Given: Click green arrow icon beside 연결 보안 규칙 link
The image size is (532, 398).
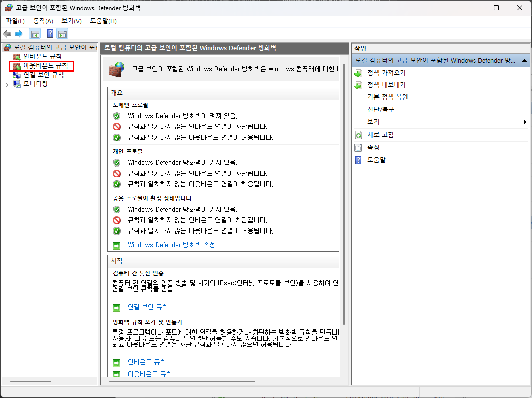Looking at the screenshot, I should (x=116, y=308).
